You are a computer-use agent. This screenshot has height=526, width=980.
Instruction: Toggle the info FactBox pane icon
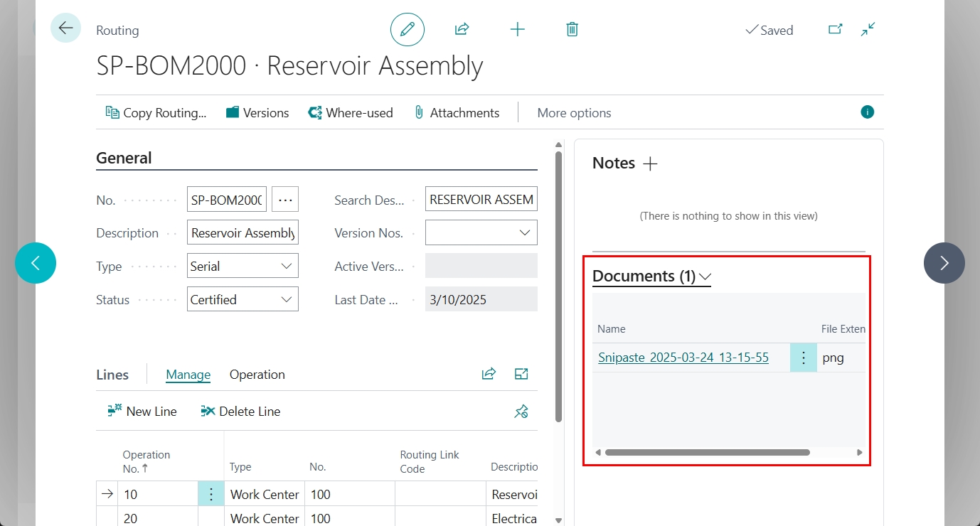click(x=867, y=112)
